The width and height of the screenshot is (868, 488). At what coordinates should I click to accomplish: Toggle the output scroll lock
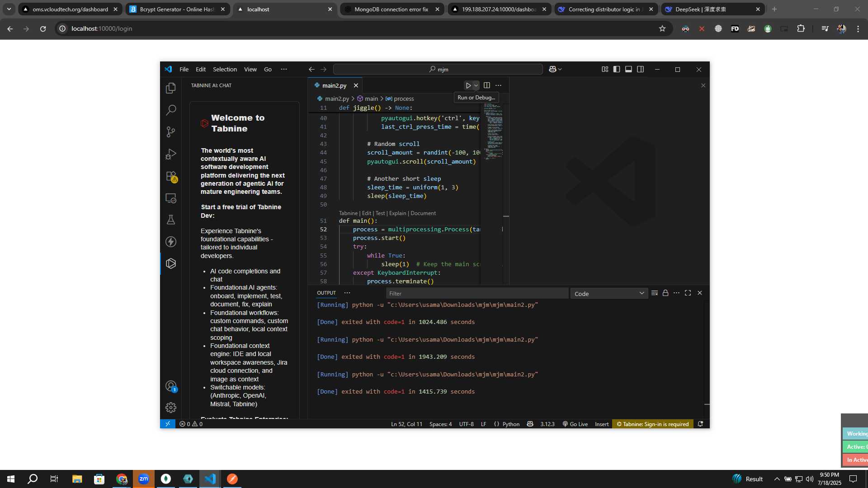665,293
